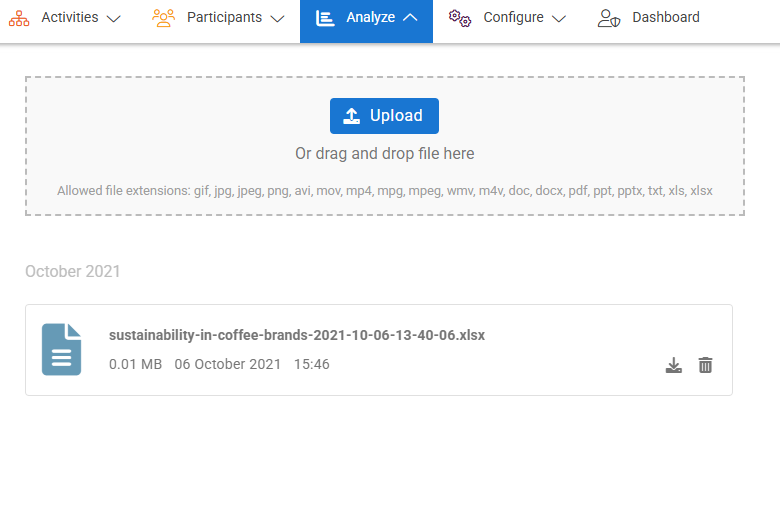Delete the uploaded xlsx file via trash icon
Screen dimensions: 780x523
click(705, 365)
